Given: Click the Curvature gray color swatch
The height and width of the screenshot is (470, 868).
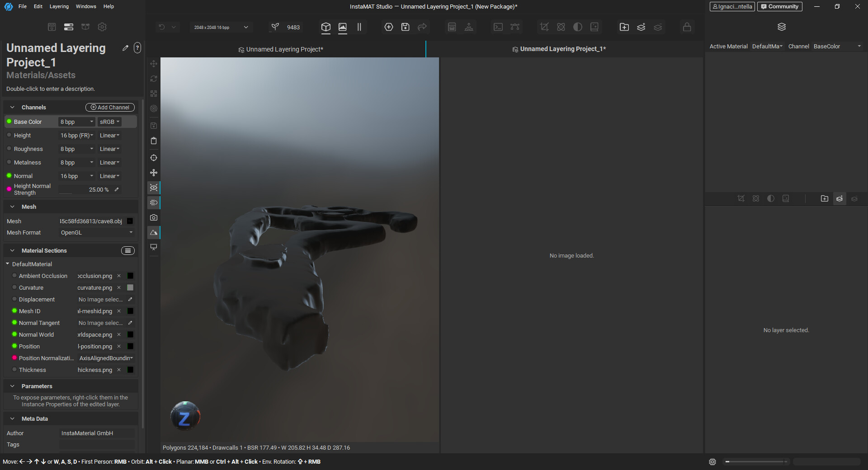Looking at the screenshot, I should (130, 288).
